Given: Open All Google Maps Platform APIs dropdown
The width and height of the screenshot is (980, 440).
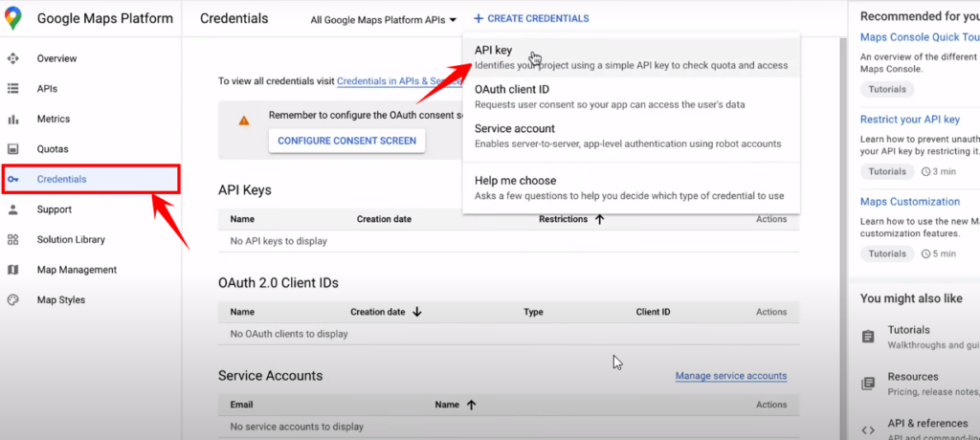Looking at the screenshot, I should pos(384,20).
